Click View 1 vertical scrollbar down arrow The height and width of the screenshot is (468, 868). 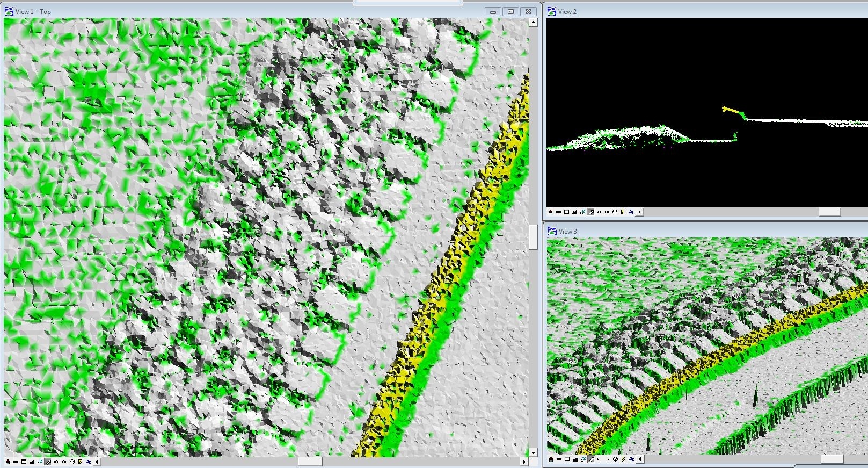coord(533,452)
